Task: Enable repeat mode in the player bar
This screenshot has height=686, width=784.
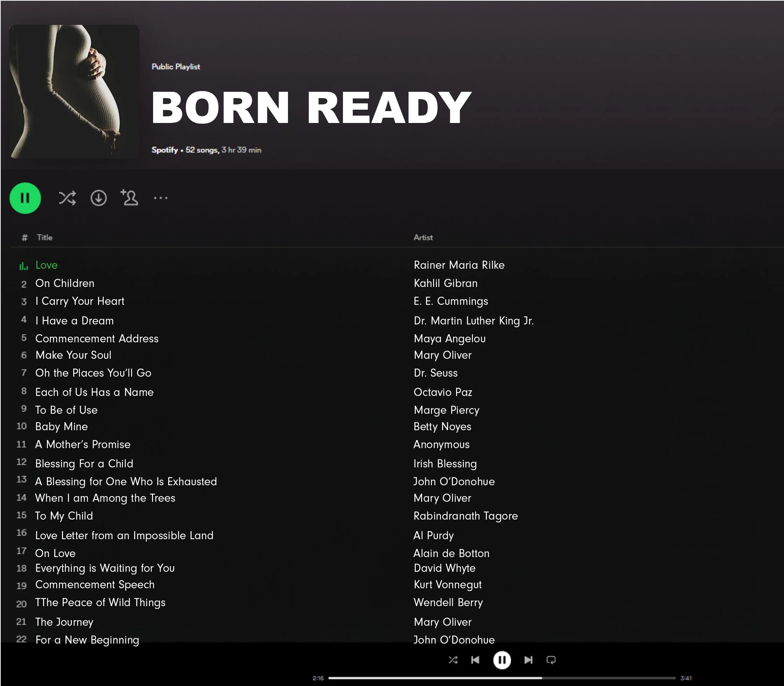Action: click(x=552, y=660)
